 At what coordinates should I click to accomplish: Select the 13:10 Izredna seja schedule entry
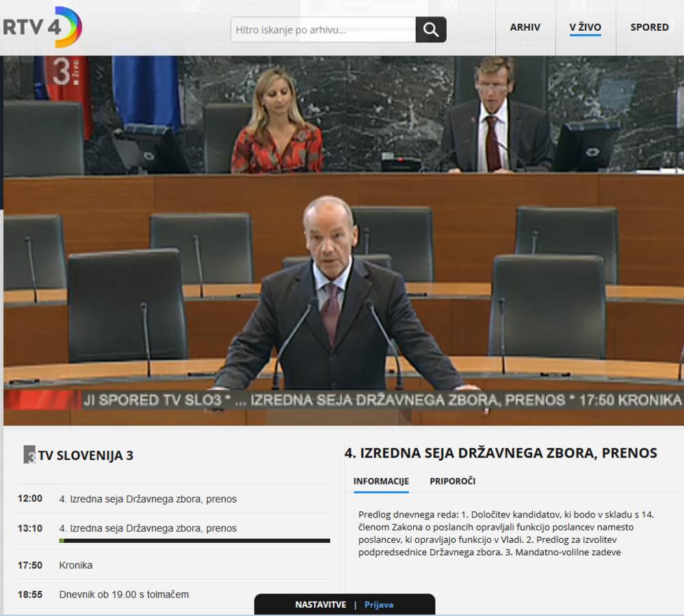[148, 528]
